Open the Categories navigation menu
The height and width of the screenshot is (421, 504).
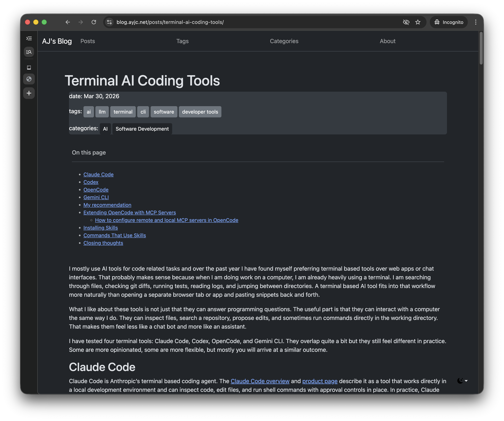(284, 41)
